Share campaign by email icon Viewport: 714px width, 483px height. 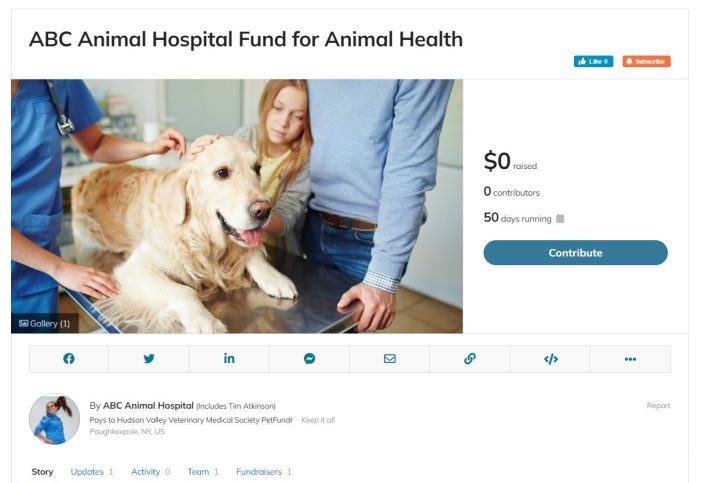coord(390,359)
